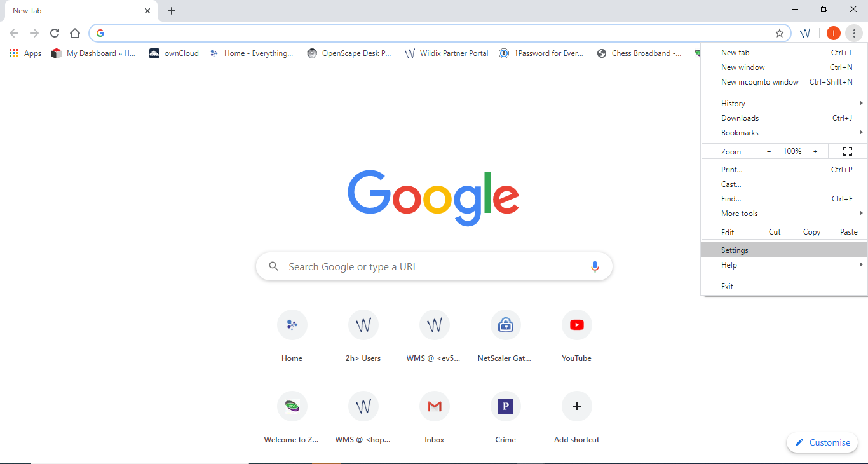868x464 pixels.
Task: Open the Gmail Inbox shortcut tile
Action: pyautogui.click(x=435, y=418)
